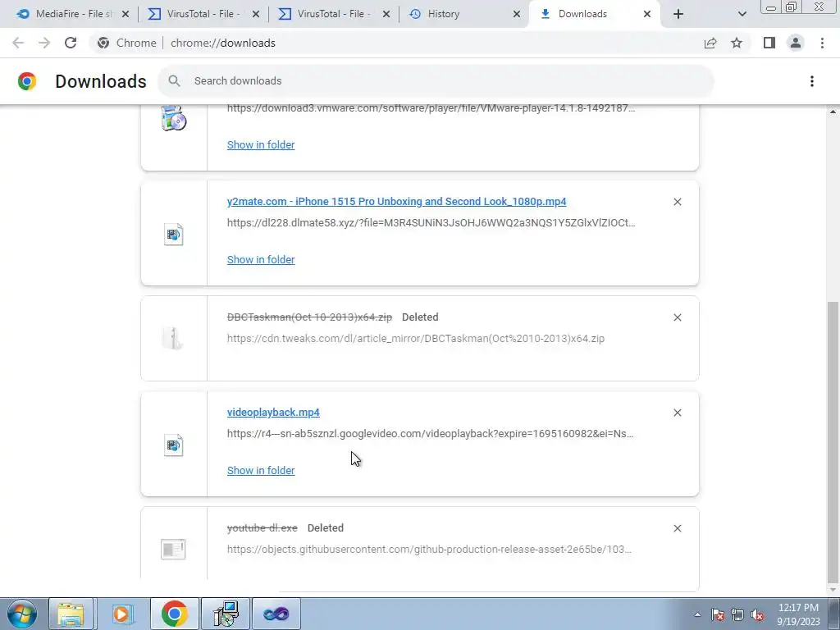Click the dlmate58.xyz source URL text
The image size is (840, 630).
pos(431,223)
